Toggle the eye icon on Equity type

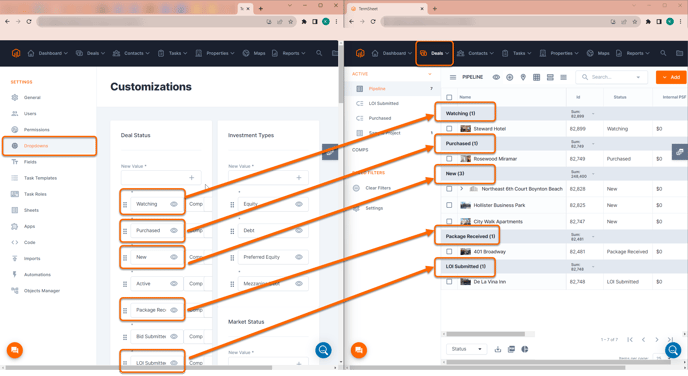coord(299,204)
